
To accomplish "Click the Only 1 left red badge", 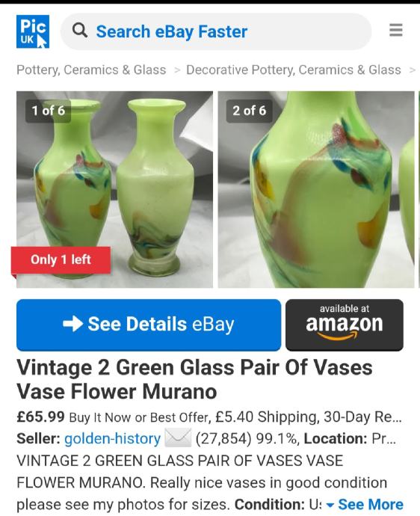I will (61, 260).
